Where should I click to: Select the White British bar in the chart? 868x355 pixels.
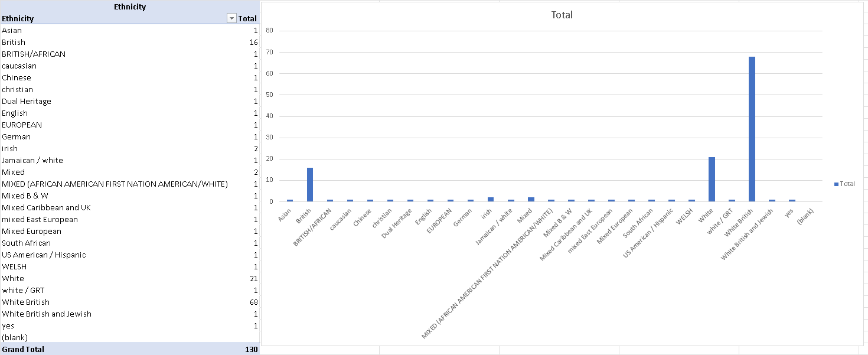[x=752, y=129]
